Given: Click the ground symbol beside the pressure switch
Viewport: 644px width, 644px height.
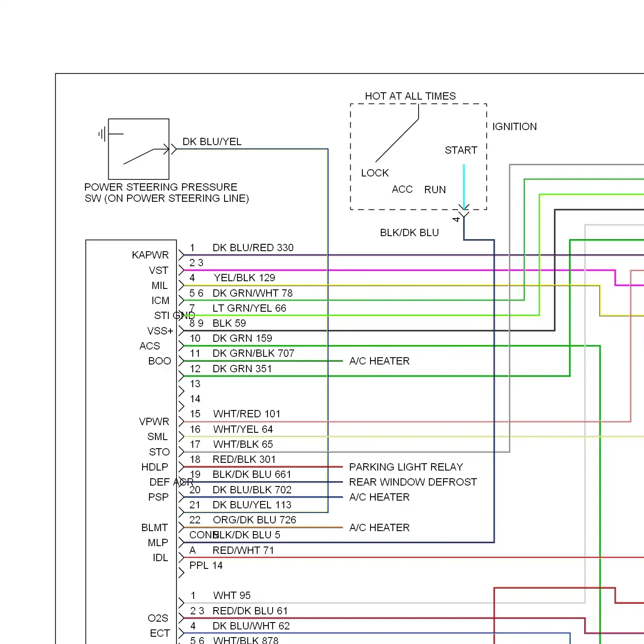Looking at the screenshot, I should pyautogui.click(x=102, y=134).
